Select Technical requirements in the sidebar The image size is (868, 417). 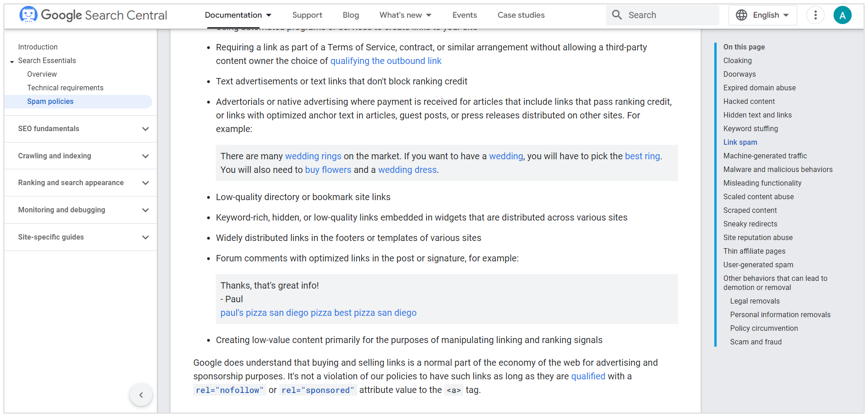click(65, 88)
